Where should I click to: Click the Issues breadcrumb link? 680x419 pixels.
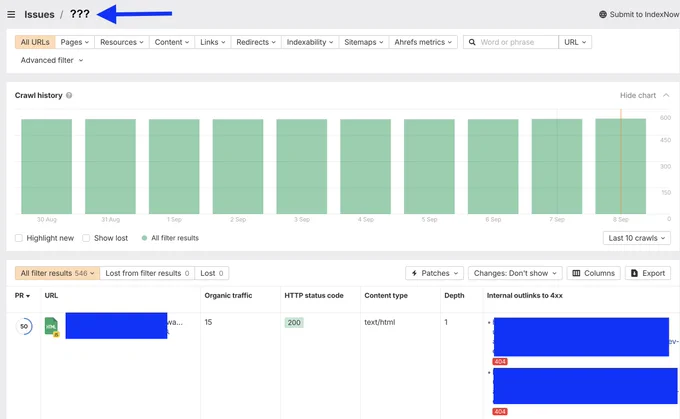click(39, 15)
